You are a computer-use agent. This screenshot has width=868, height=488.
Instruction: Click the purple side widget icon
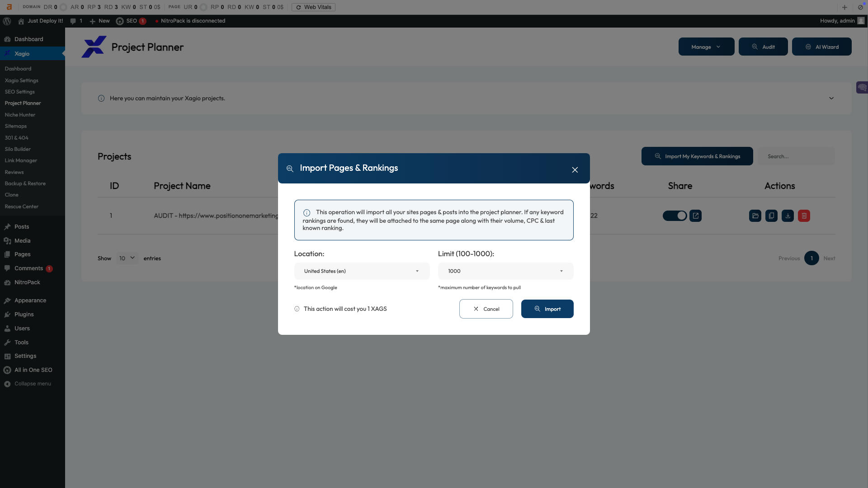click(862, 87)
